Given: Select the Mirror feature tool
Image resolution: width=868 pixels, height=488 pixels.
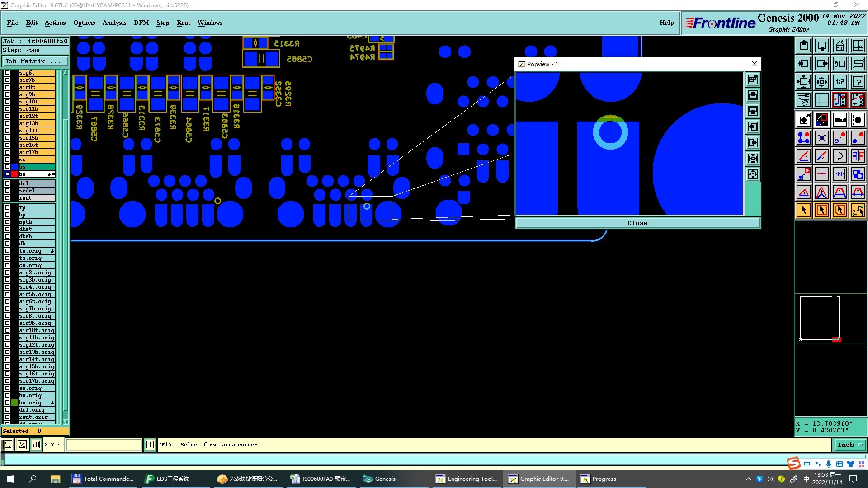Looking at the screenshot, I should point(858,156).
